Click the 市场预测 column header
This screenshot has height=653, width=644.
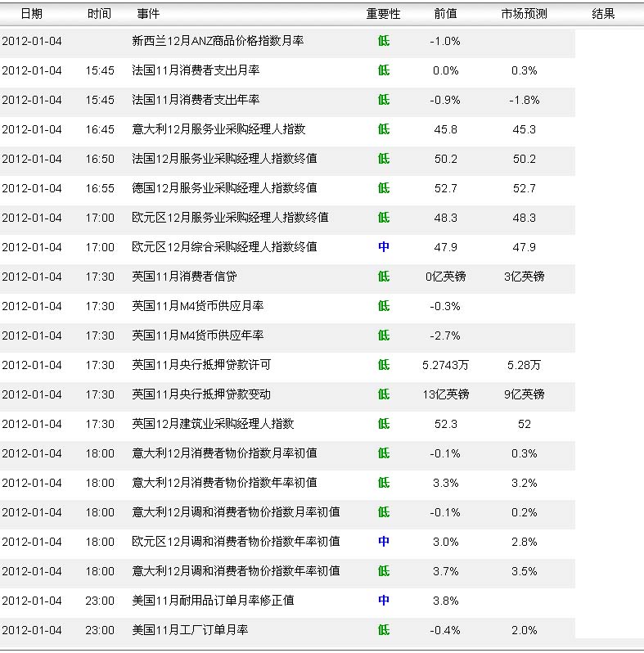pyautogui.click(x=524, y=14)
